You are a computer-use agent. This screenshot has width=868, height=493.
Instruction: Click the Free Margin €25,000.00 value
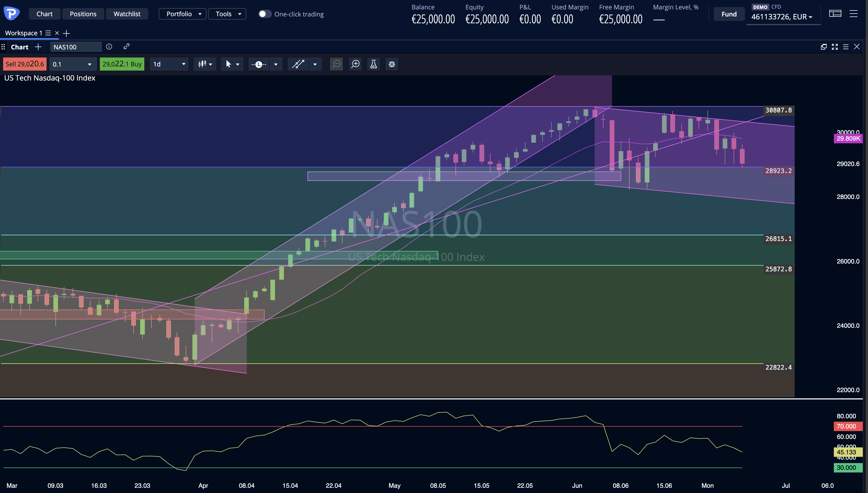tap(620, 19)
